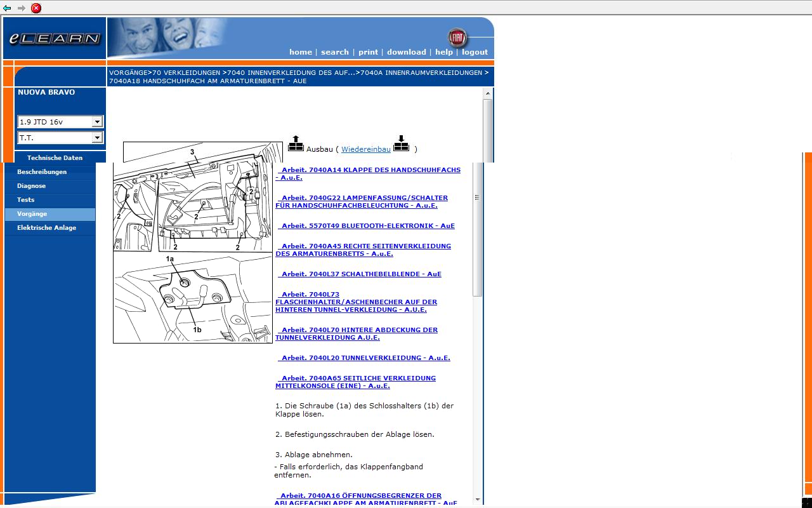812x508 pixels.
Task: Click the Wiedereinbau link
Action: [x=365, y=149]
